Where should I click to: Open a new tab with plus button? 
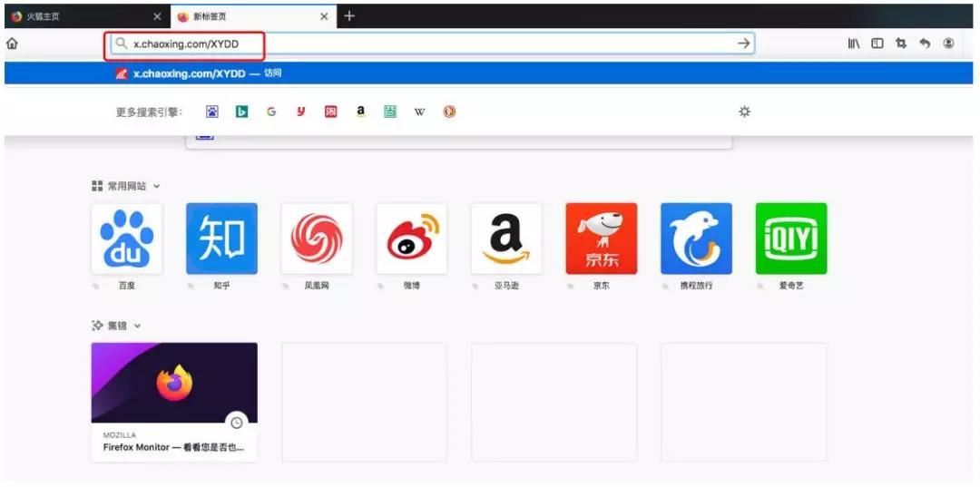pyautogui.click(x=349, y=16)
